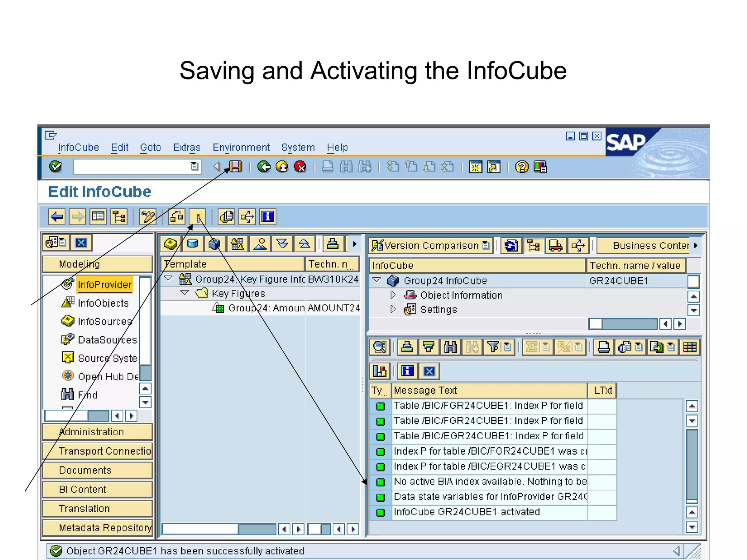
Task: Click the Customize Local Layout icon
Action: click(540, 167)
